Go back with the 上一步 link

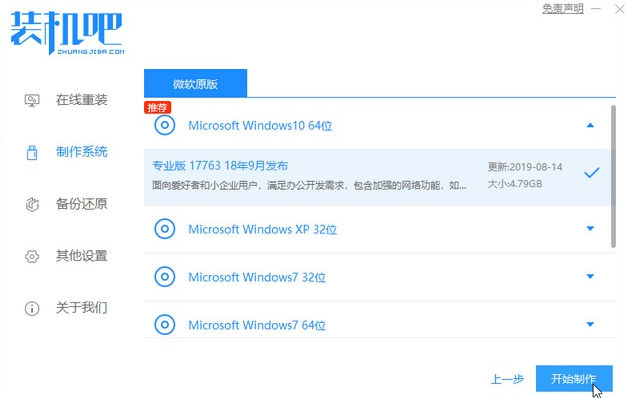[x=507, y=379]
